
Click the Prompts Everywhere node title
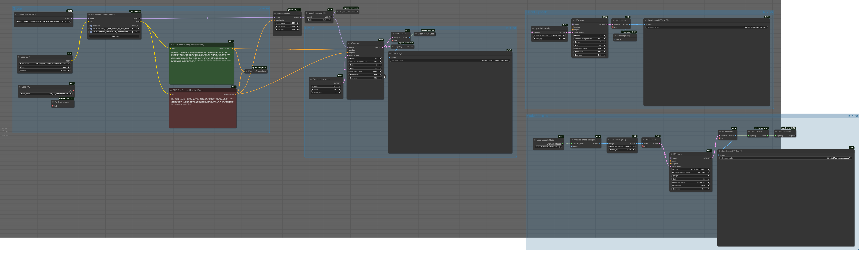257,71
